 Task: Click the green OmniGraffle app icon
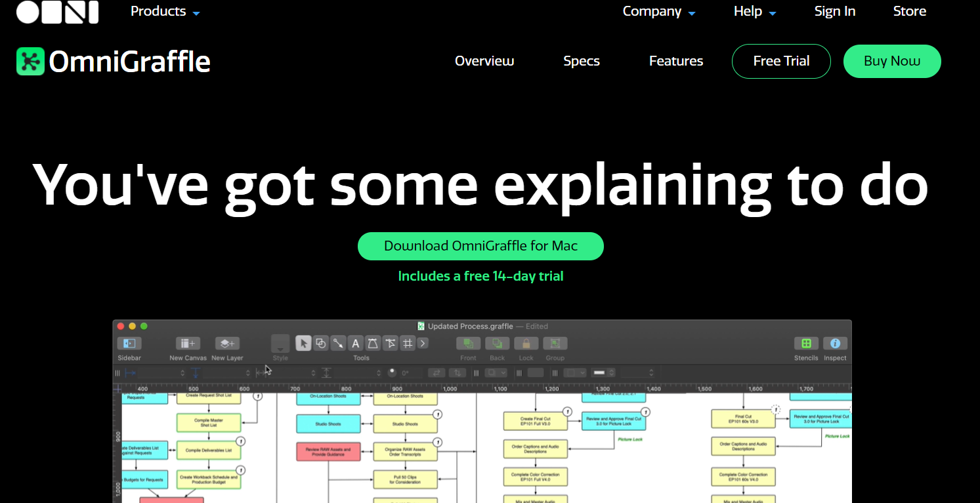(x=30, y=62)
